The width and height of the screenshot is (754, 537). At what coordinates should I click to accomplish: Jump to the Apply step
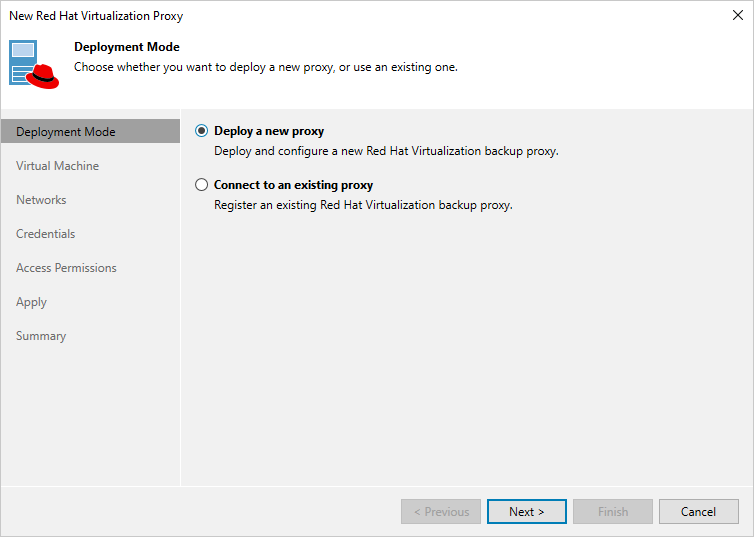(32, 302)
